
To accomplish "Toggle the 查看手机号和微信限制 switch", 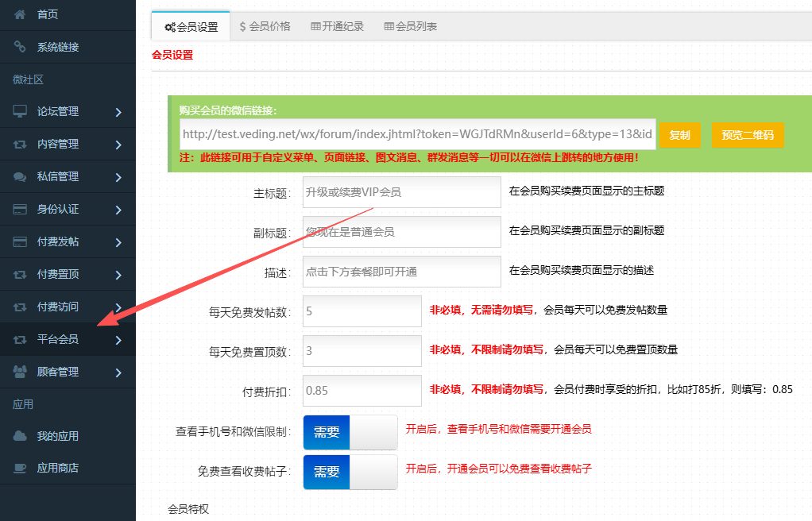I will point(350,432).
